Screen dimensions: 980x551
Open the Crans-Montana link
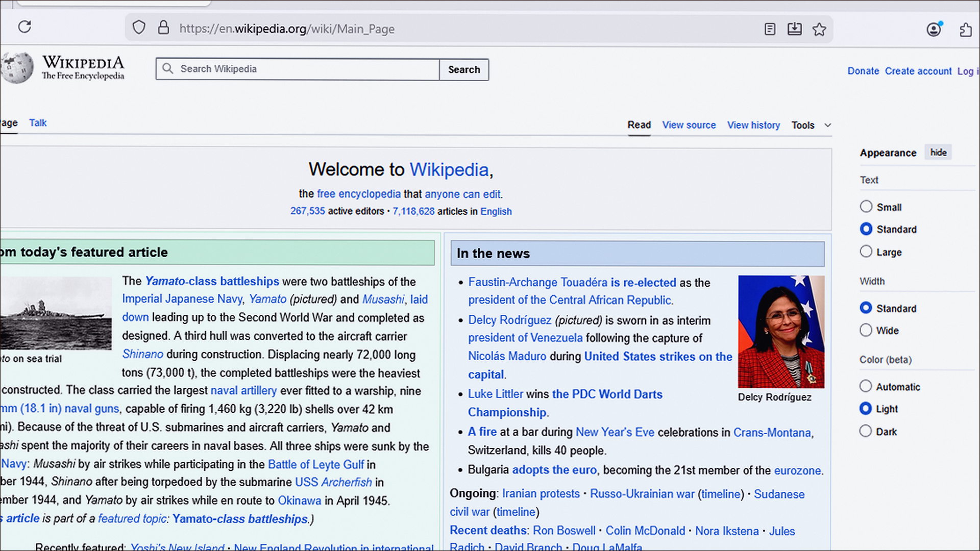click(772, 432)
